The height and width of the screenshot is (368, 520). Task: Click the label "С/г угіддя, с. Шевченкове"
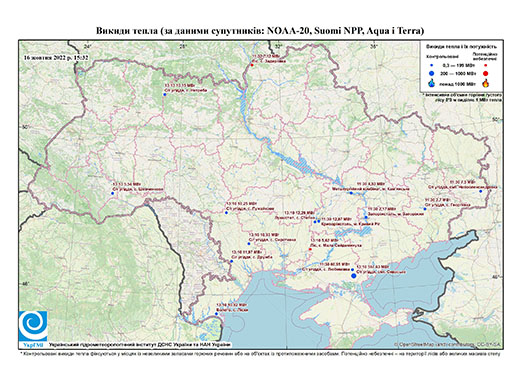138,189
